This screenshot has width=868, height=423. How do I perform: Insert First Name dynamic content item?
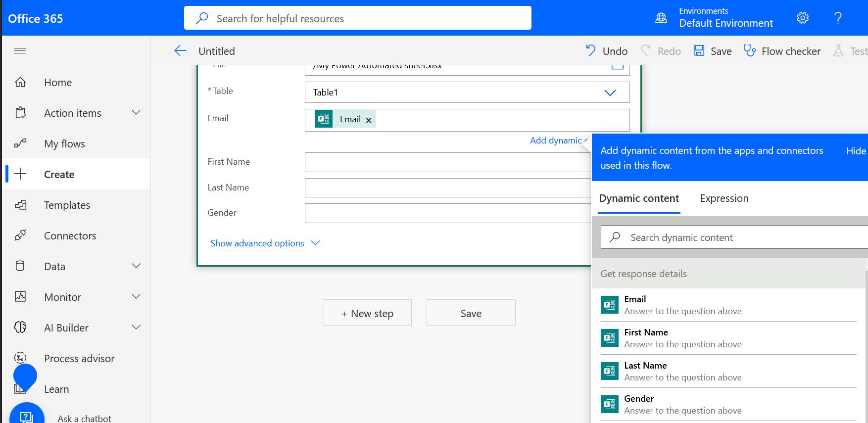[728, 338]
